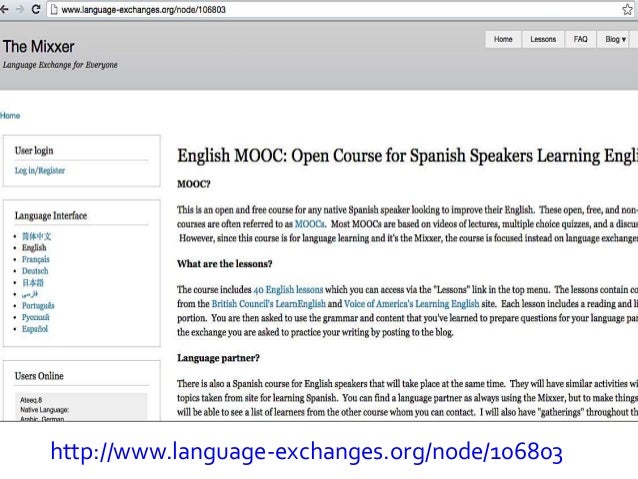Click the 'Language partner?' heading

[x=218, y=358]
